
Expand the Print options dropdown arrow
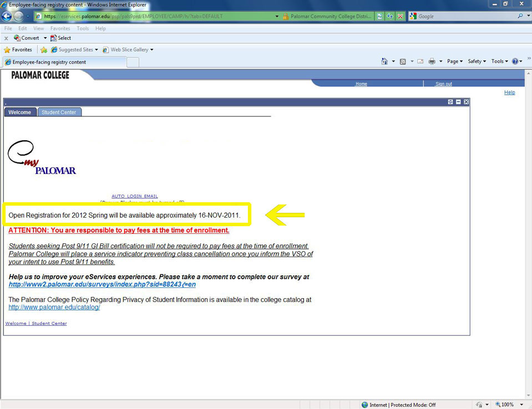click(x=440, y=62)
